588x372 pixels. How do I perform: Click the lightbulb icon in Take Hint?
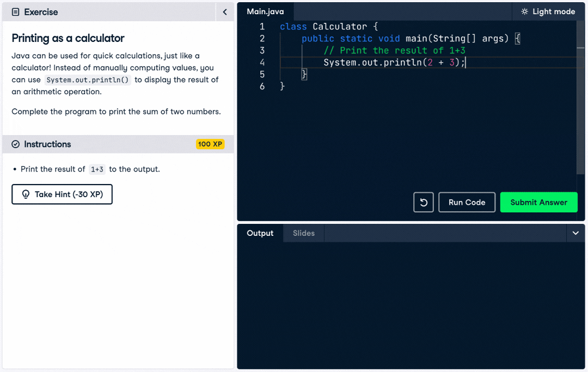pyautogui.click(x=26, y=194)
